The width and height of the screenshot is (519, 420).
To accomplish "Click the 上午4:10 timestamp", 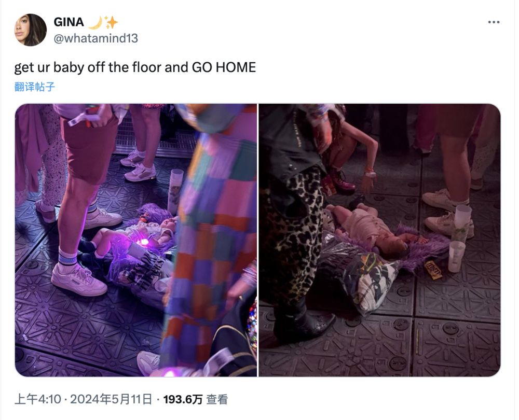I will click(38, 399).
